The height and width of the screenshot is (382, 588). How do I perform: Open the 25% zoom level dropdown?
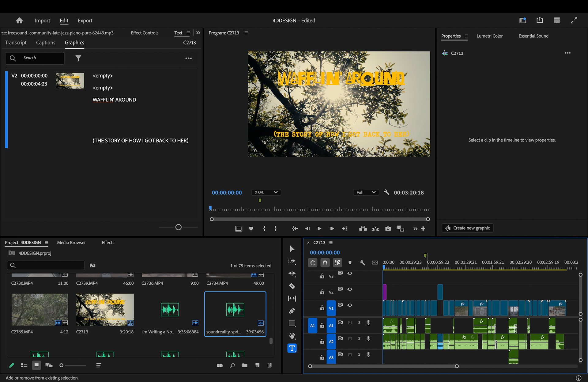266,192
